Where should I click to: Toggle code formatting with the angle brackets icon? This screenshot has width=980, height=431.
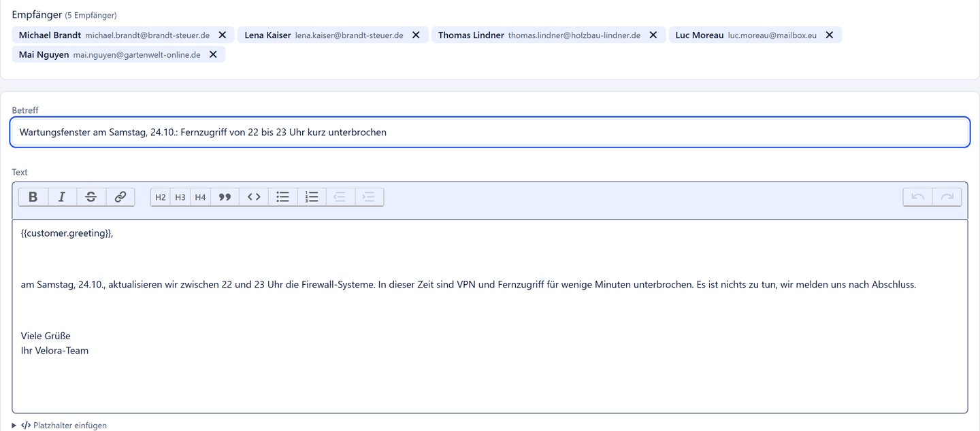[254, 197]
